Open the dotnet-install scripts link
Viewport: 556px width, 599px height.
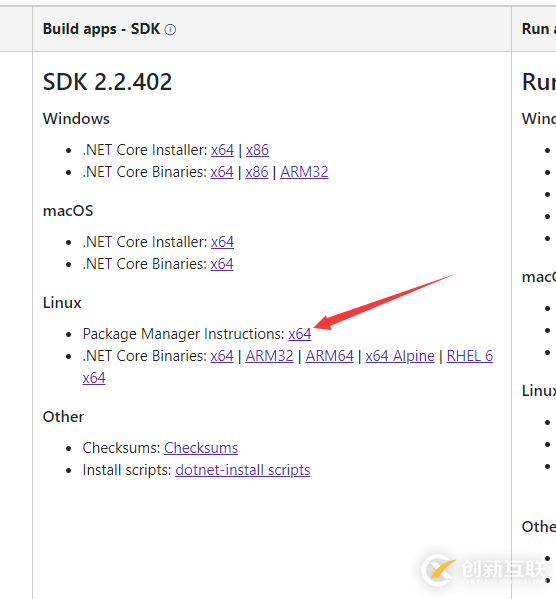243,470
